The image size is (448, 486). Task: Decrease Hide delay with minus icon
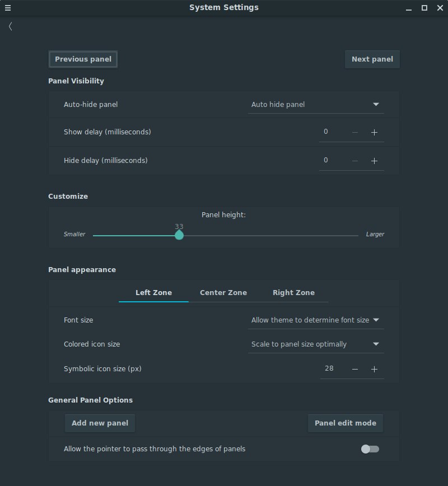click(x=355, y=161)
